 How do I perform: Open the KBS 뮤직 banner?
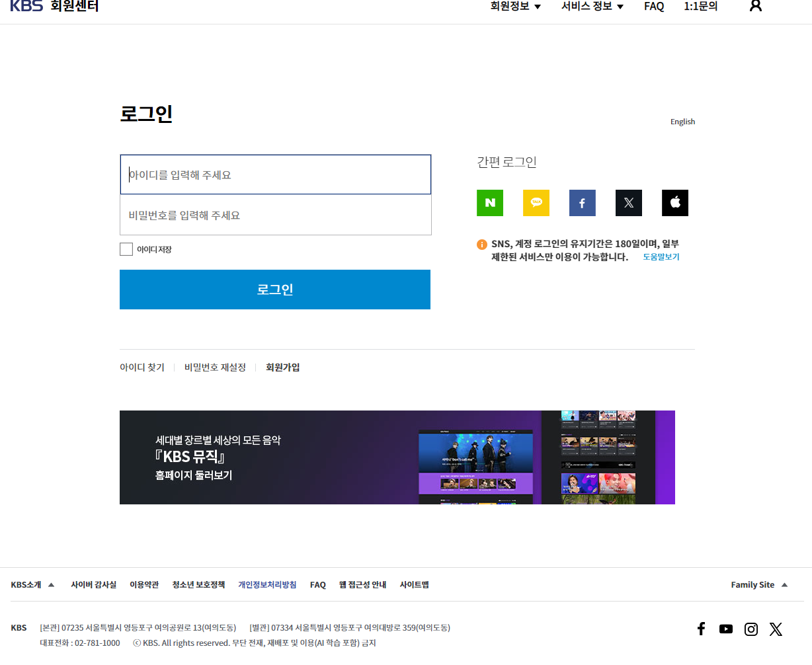pyautogui.click(x=397, y=457)
